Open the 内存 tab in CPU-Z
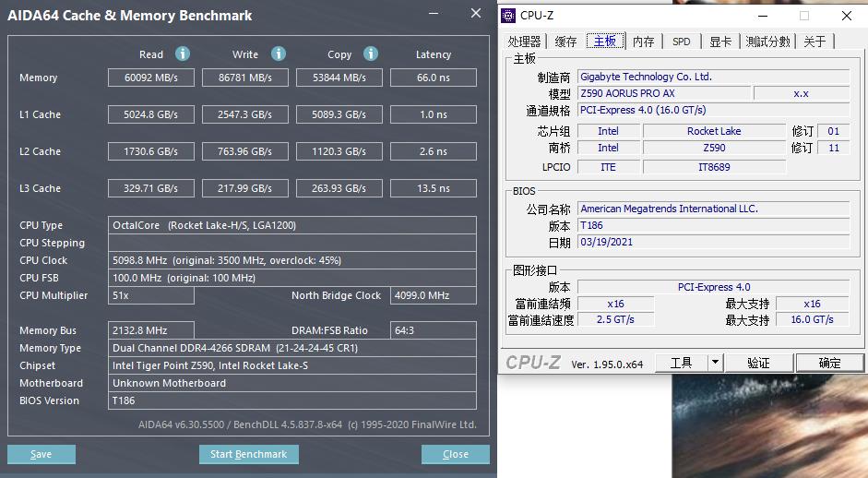868x478 pixels. 643,42
